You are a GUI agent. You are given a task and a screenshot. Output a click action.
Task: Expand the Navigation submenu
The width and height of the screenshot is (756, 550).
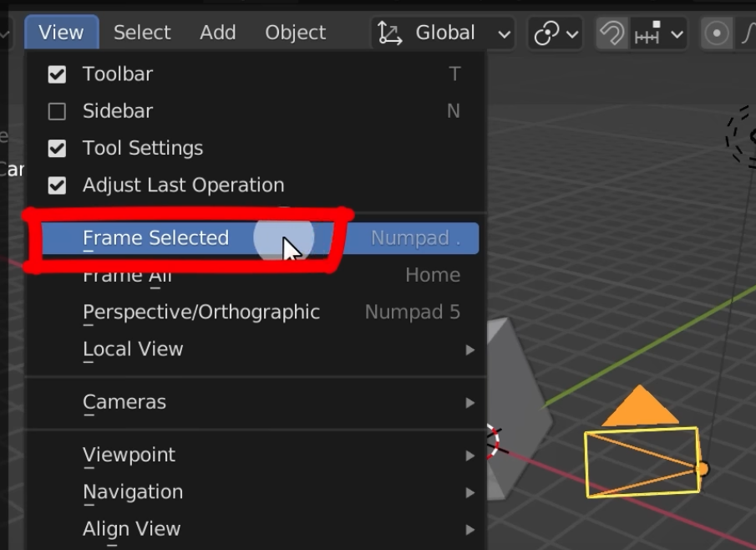tap(256, 492)
